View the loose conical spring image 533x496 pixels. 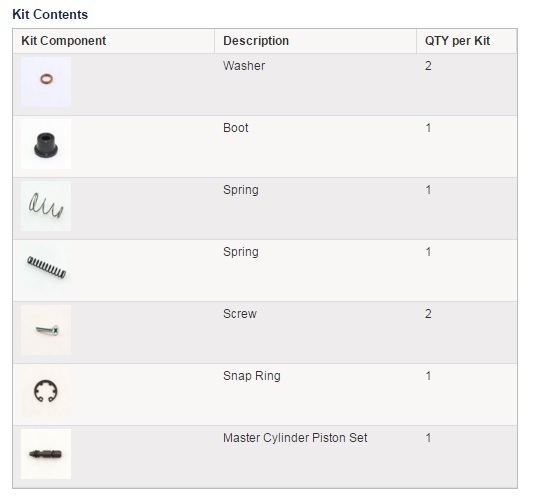(46, 206)
